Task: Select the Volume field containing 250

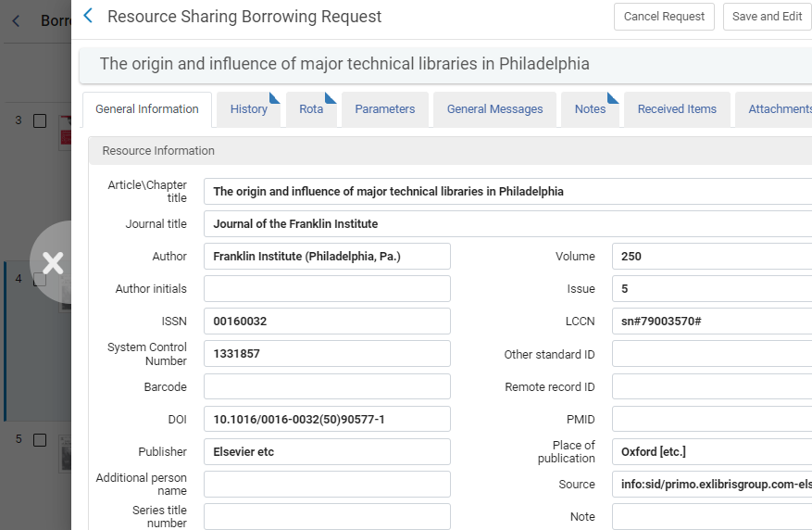Action: pos(711,257)
